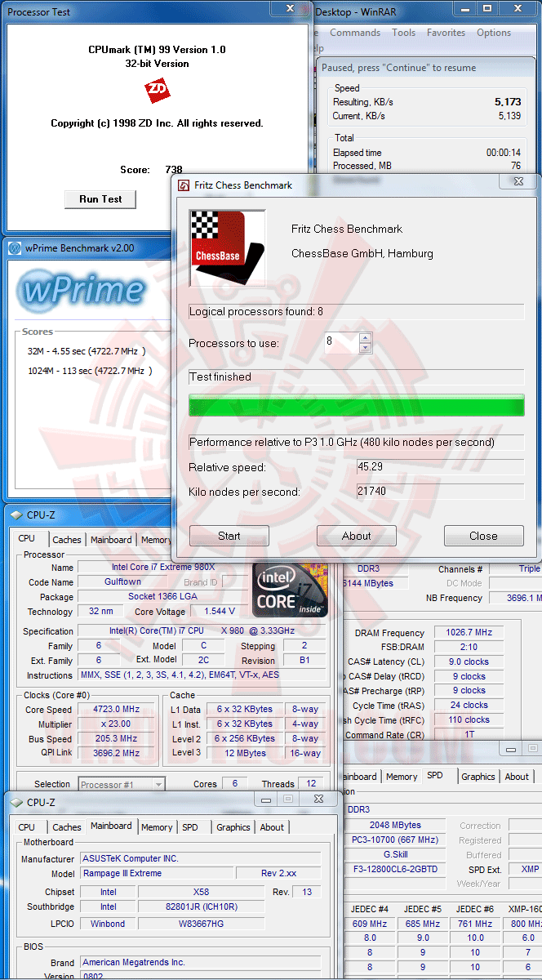Increase the Processors to use value
Screen dimensions: 542x980
(365, 338)
